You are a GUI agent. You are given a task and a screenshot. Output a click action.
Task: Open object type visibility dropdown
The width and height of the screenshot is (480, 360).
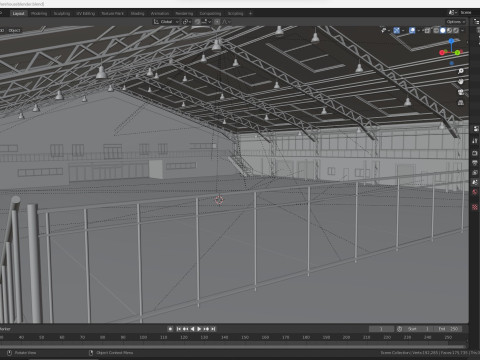point(386,30)
